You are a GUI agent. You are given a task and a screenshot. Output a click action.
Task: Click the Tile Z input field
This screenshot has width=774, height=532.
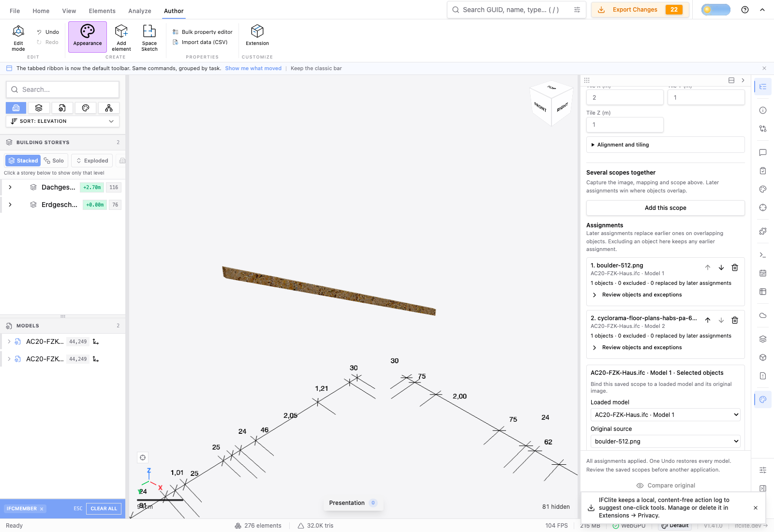tap(625, 125)
